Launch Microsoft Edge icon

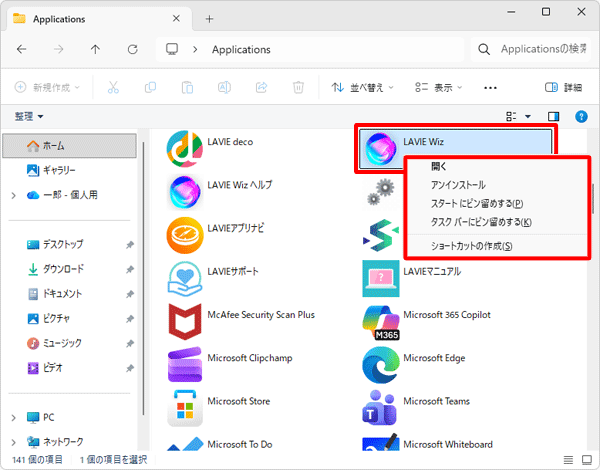(381, 365)
